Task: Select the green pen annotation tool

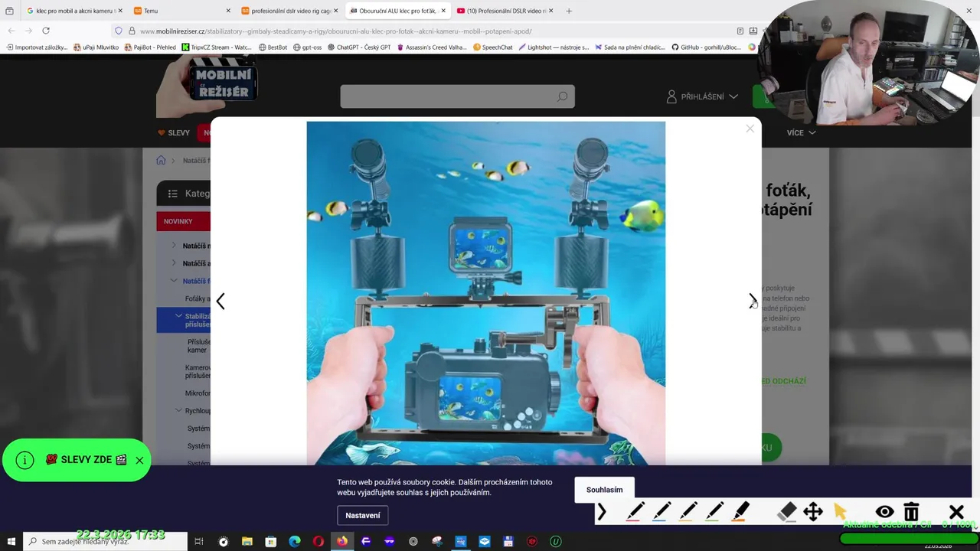Action: click(714, 511)
